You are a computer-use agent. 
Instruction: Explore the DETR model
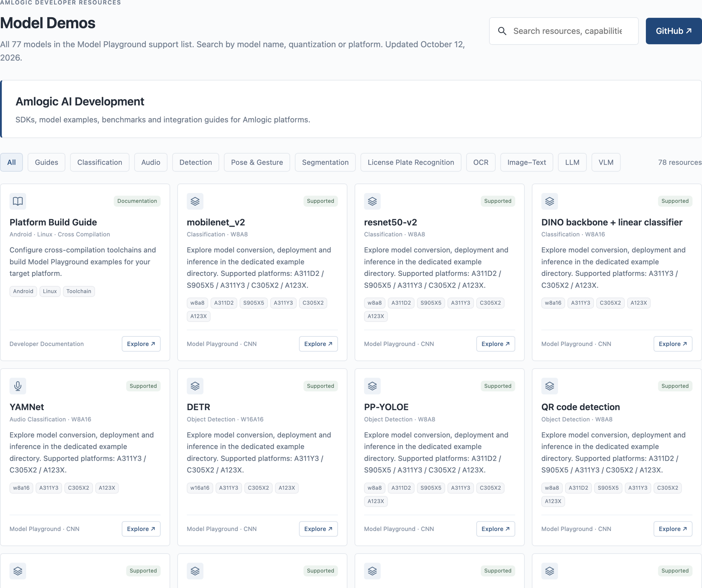[x=318, y=529]
